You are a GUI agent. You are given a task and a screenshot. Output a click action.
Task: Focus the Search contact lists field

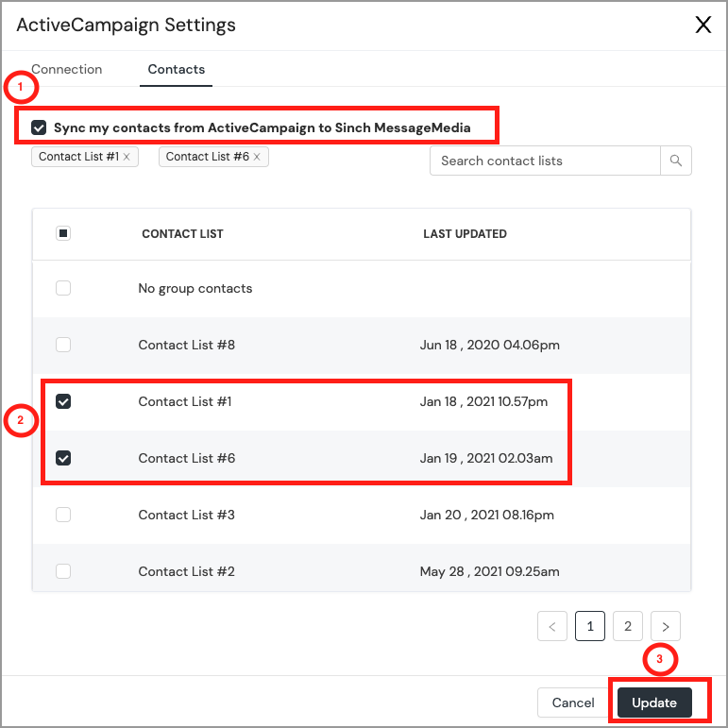[x=545, y=161]
